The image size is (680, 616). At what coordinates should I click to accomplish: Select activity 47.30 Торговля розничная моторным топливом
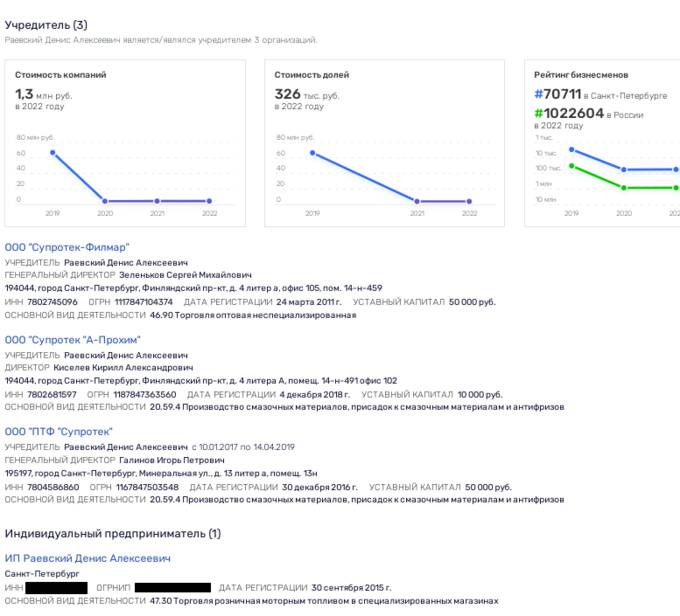[324, 601]
